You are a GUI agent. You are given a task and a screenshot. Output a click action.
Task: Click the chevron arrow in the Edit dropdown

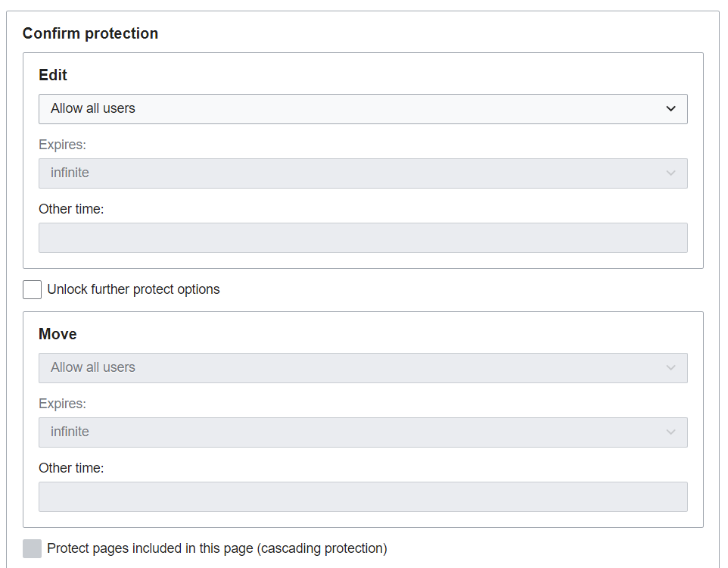(x=670, y=109)
